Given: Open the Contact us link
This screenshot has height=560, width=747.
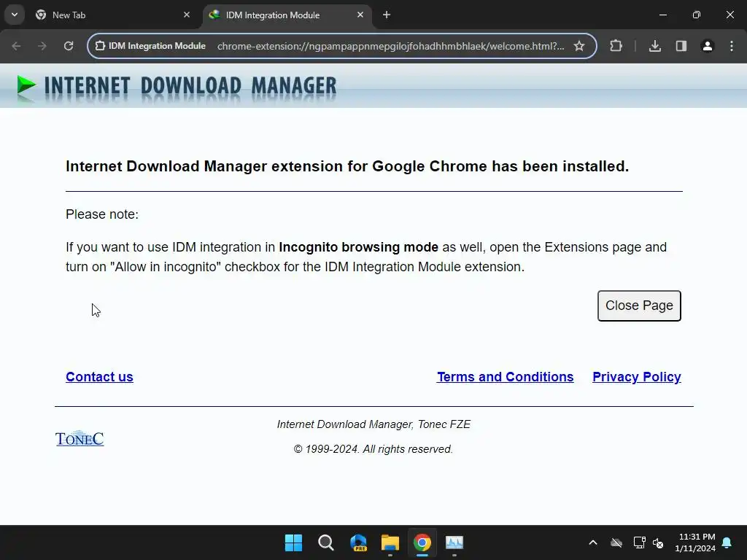Looking at the screenshot, I should click(99, 377).
